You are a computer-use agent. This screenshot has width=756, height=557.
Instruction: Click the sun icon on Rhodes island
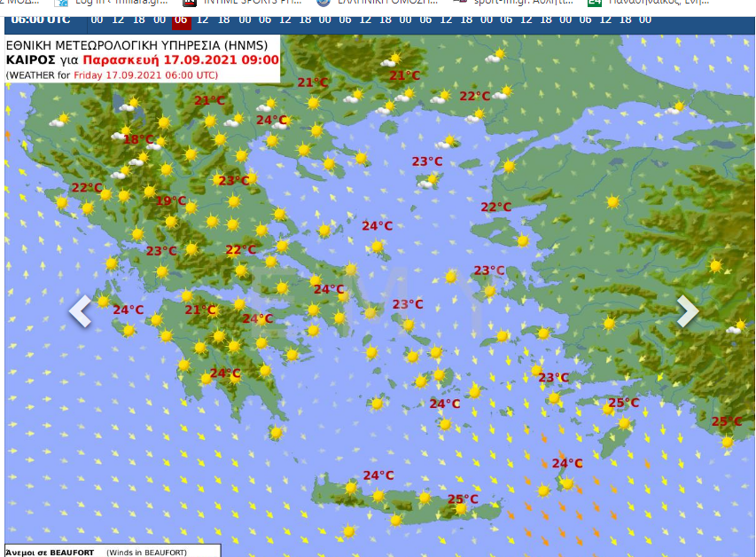(624, 423)
